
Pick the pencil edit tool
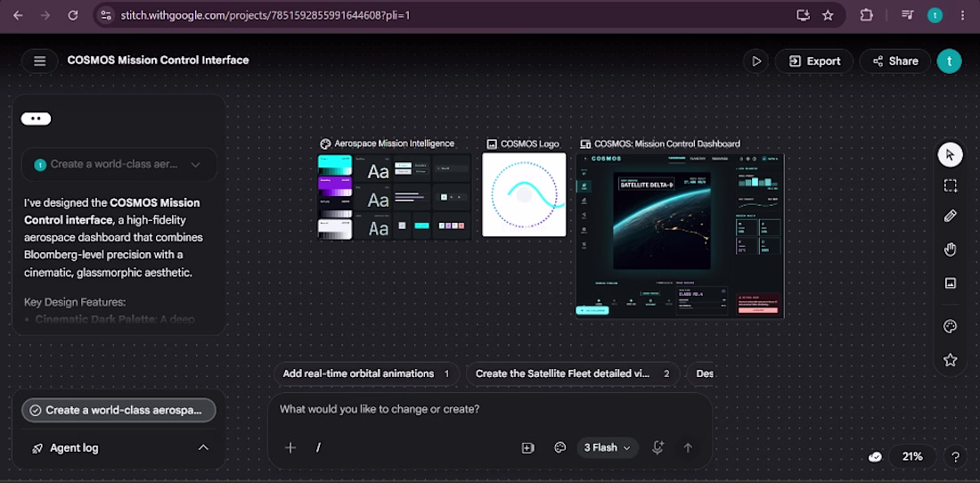[950, 217]
